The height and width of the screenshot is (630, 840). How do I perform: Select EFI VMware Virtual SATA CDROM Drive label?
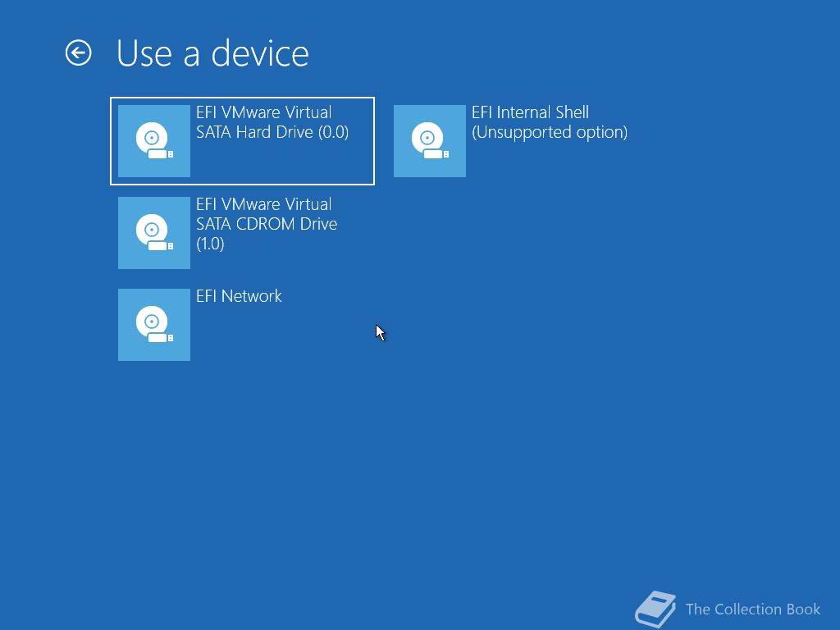click(x=267, y=224)
